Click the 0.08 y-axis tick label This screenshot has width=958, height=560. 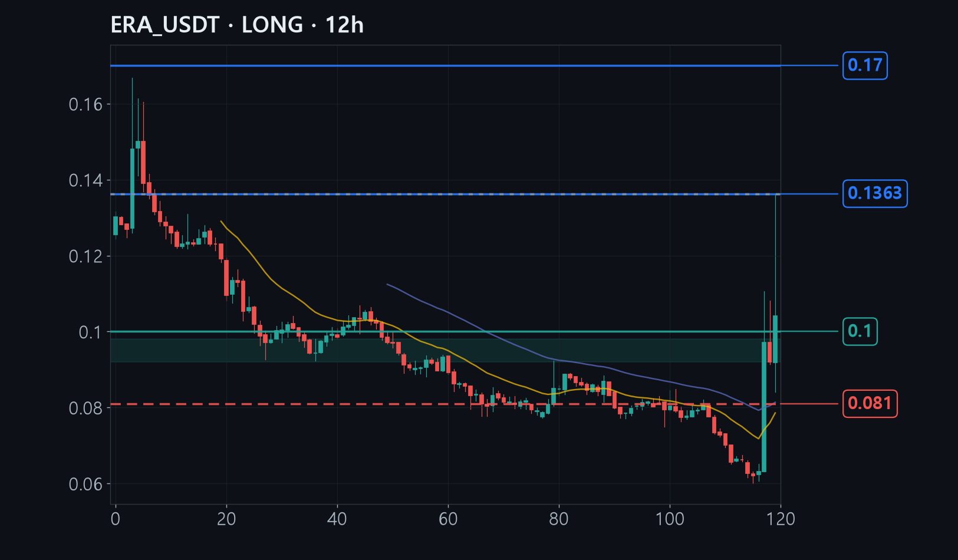85,409
